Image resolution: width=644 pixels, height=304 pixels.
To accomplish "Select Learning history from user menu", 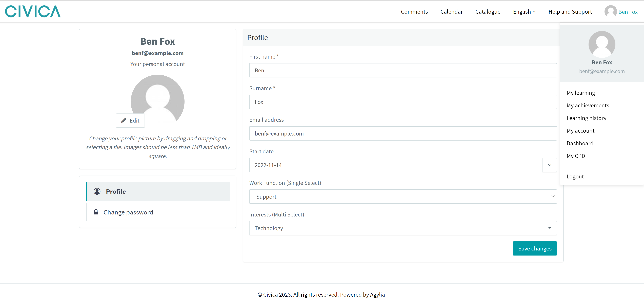I will pyautogui.click(x=586, y=118).
